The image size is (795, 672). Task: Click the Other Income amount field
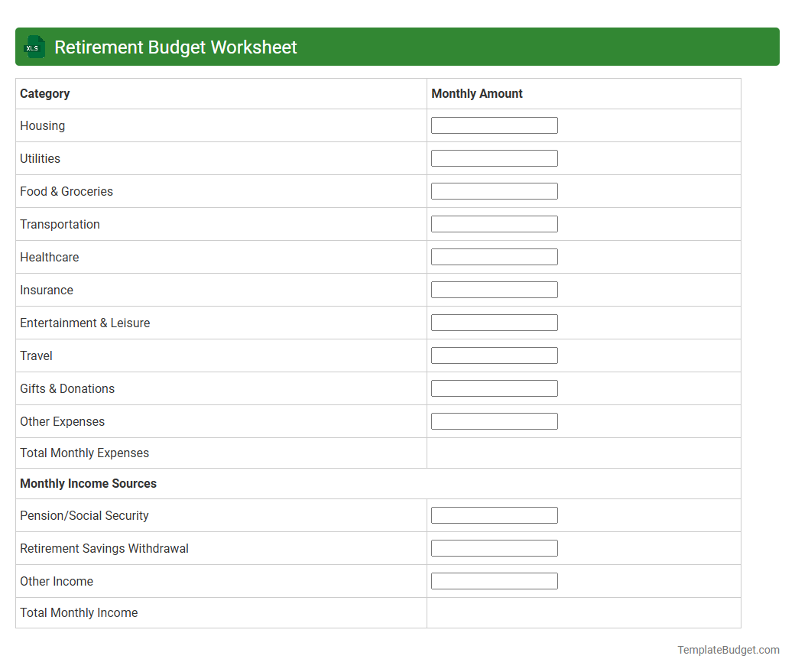[494, 580]
